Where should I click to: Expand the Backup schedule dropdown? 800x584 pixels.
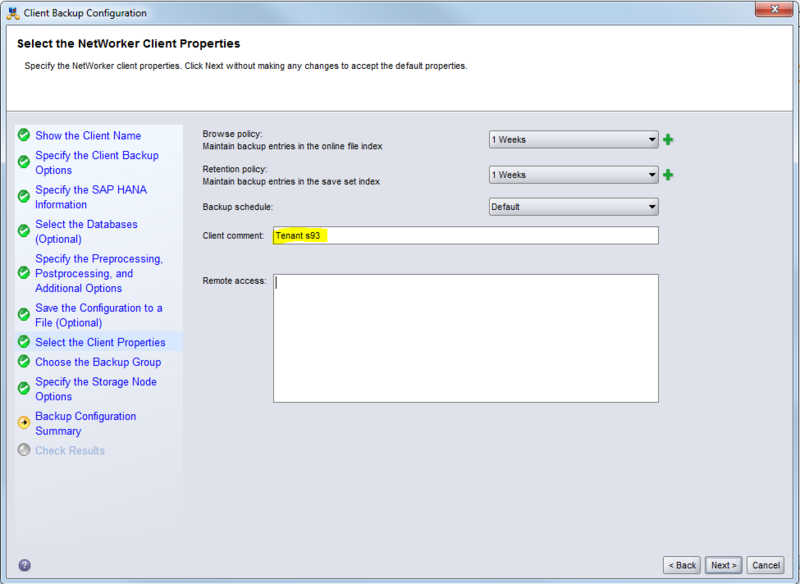point(573,207)
